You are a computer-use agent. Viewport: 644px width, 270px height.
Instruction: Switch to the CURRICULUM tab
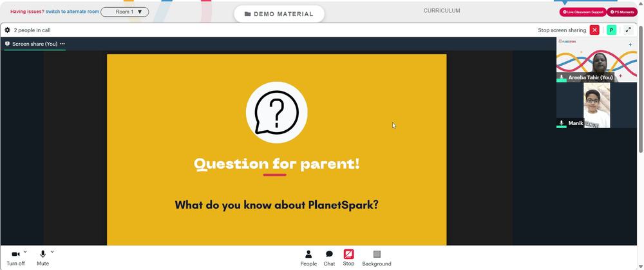pos(442,11)
